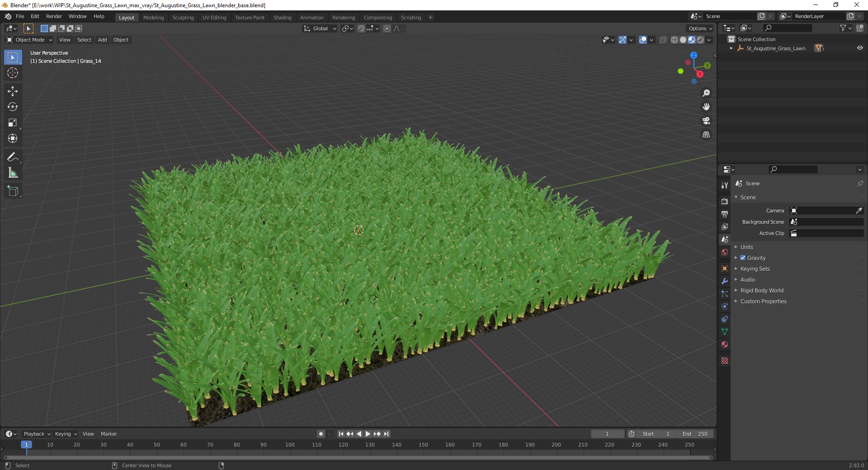Open the Material properties tab
The height and width of the screenshot is (470, 868).
click(725, 344)
